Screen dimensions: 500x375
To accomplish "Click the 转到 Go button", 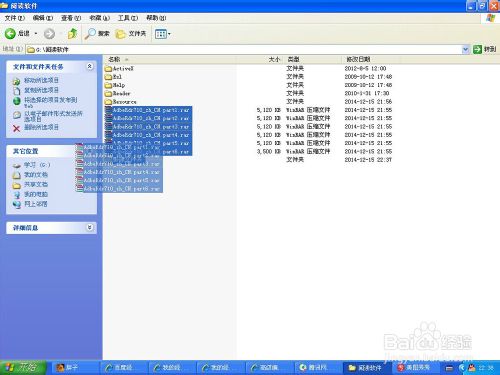I will point(485,49).
